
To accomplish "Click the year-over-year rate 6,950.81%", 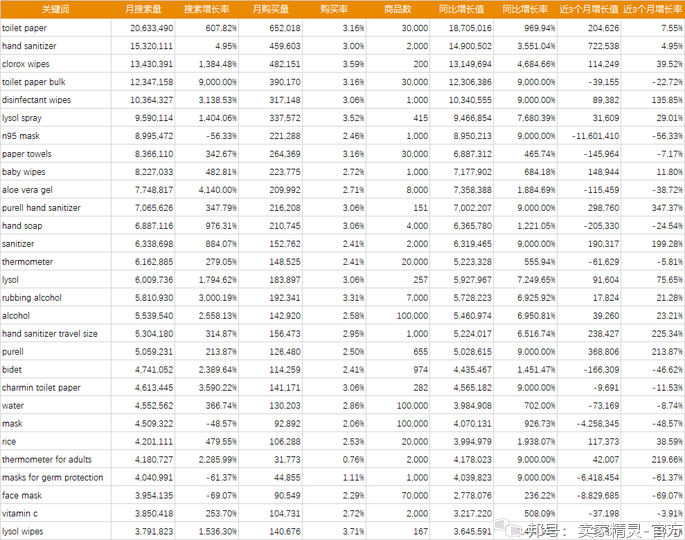I will (x=536, y=316).
